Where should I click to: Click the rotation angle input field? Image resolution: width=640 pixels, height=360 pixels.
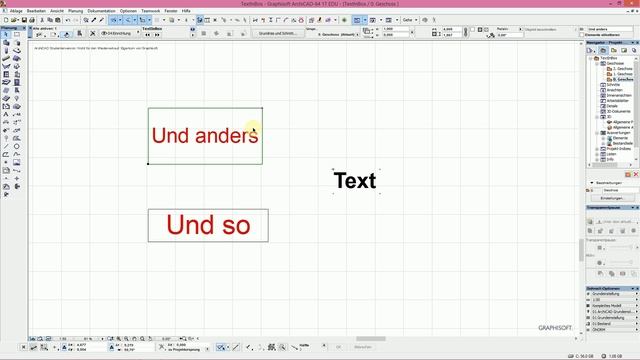[509, 35]
